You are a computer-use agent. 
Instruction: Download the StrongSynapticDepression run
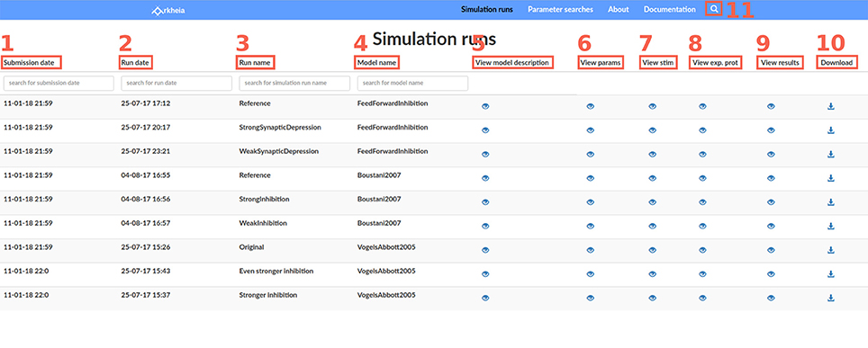click(830, 130)
